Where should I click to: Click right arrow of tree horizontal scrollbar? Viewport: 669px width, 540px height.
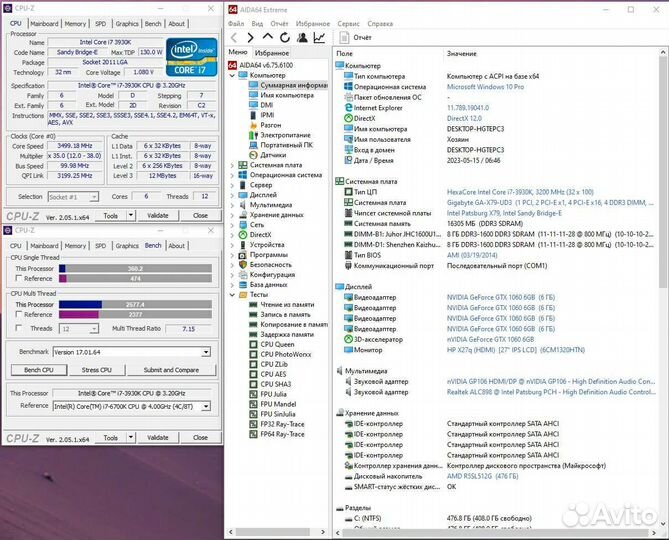click(323, 532)
